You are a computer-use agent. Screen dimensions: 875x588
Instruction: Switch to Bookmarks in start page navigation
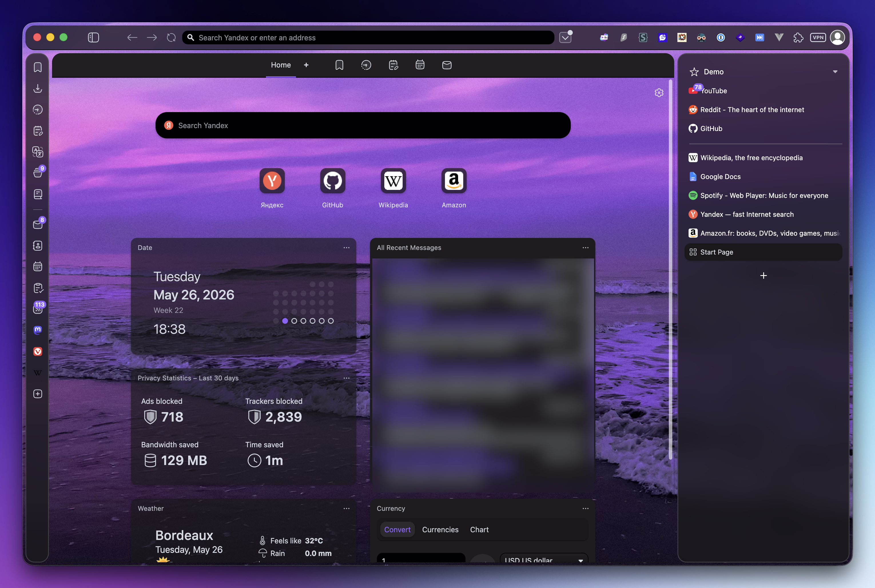pos(339,65)
